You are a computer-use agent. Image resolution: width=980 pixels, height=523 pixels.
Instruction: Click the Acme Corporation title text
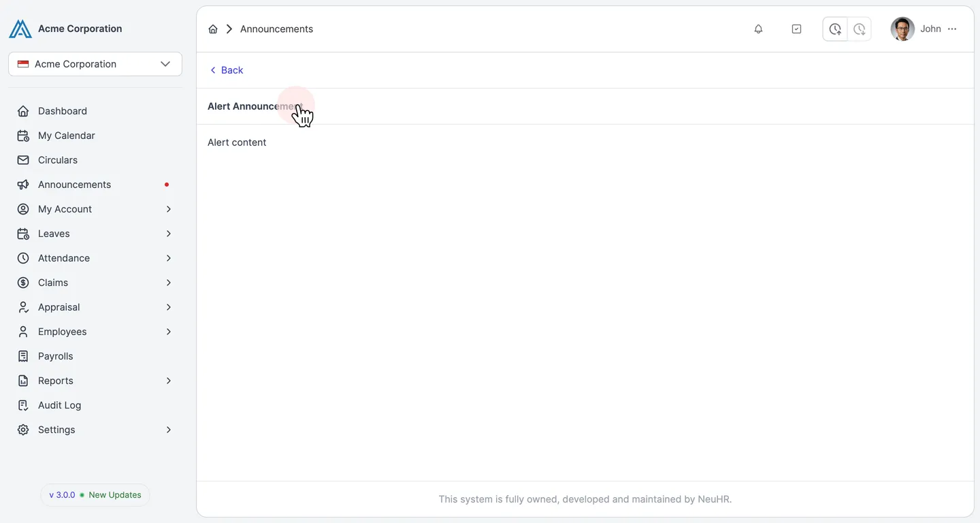80,29
